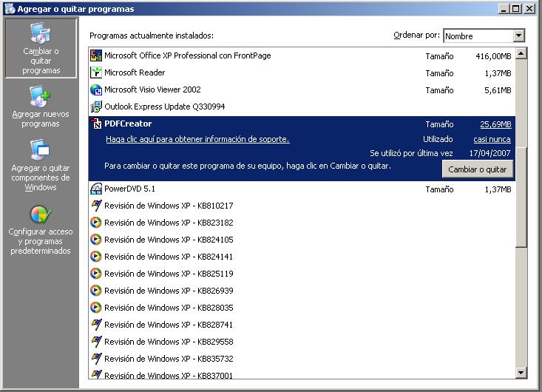This screenshot has height=392, width=542.
Task: Click the 25,69MB size link
Action: 495,124
